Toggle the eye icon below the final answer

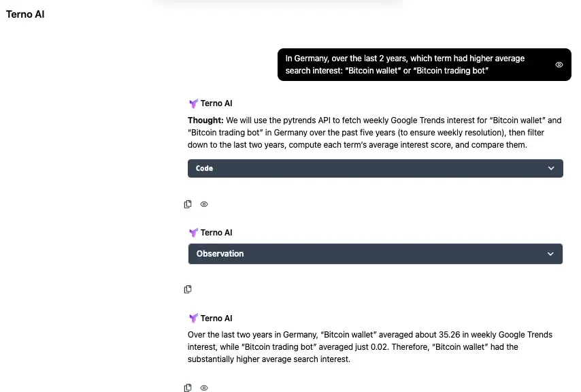pyautogui.click(x=204, y=388)
